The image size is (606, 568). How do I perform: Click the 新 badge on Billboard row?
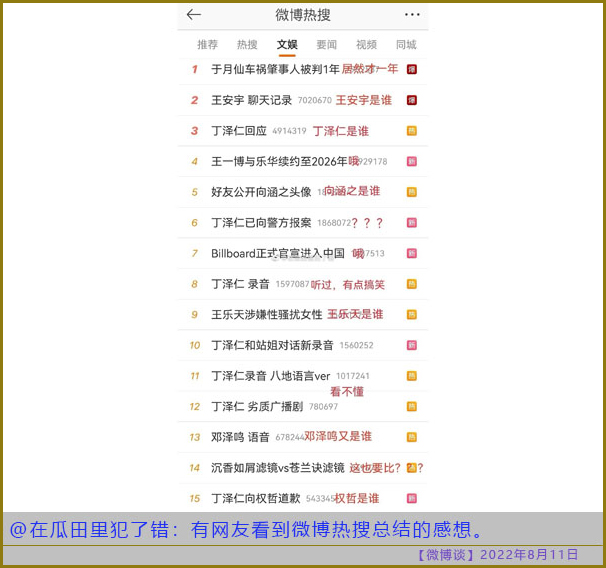tap(412, 253)
